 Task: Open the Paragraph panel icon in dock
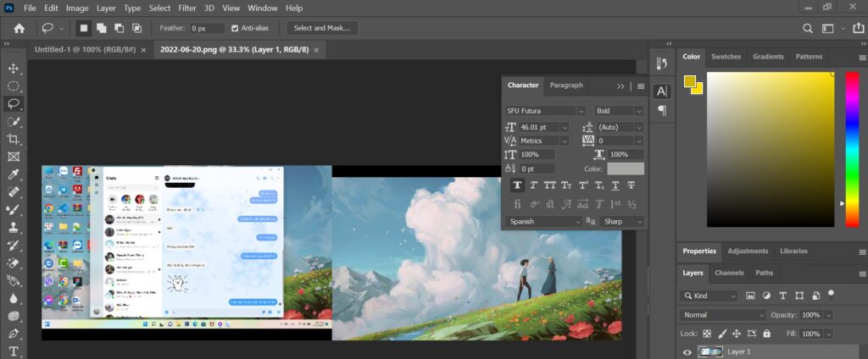tap(661, 111)
